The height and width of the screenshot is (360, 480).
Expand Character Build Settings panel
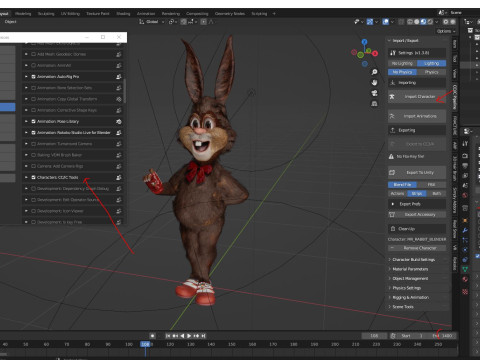click(413, 259)
